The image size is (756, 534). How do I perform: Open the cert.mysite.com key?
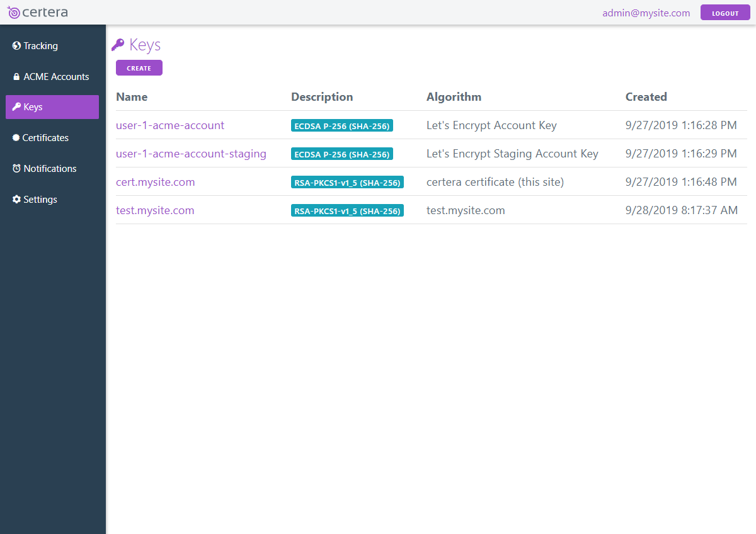tap(156, 182)
